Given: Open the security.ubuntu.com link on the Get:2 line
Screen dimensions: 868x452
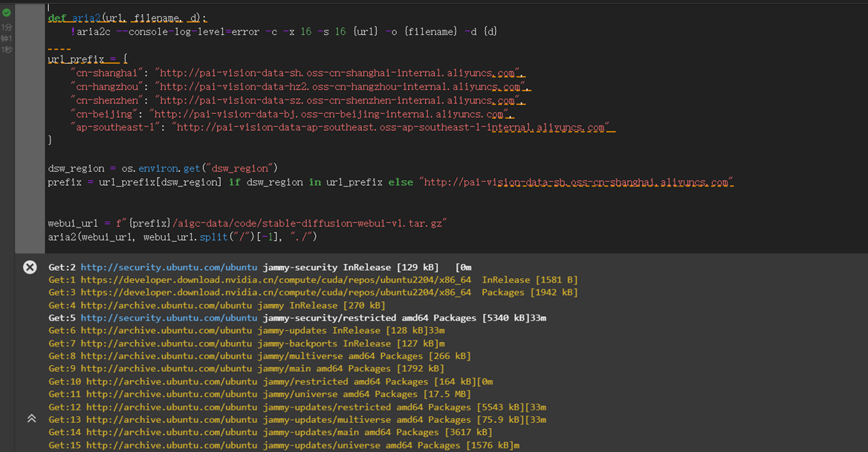Looking at the screenshot, I should pyautogui.click(x=169, y=268).
